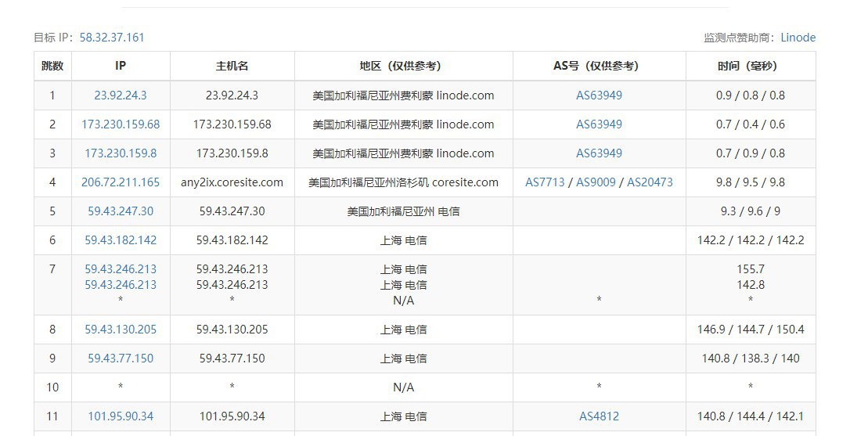Open the blue 59.43.77.150 IP link in hop 9
This screenshot has height=436, width=868.
coord(121,359)
